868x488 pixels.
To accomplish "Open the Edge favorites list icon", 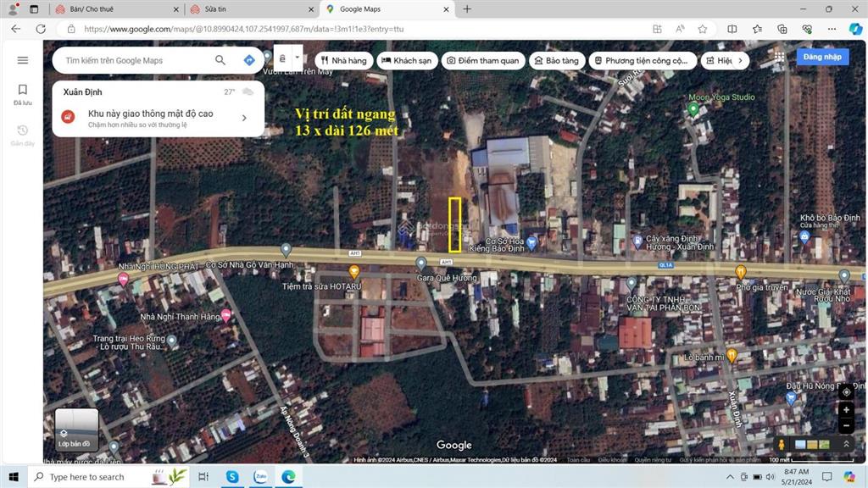I will click(757, 29).
